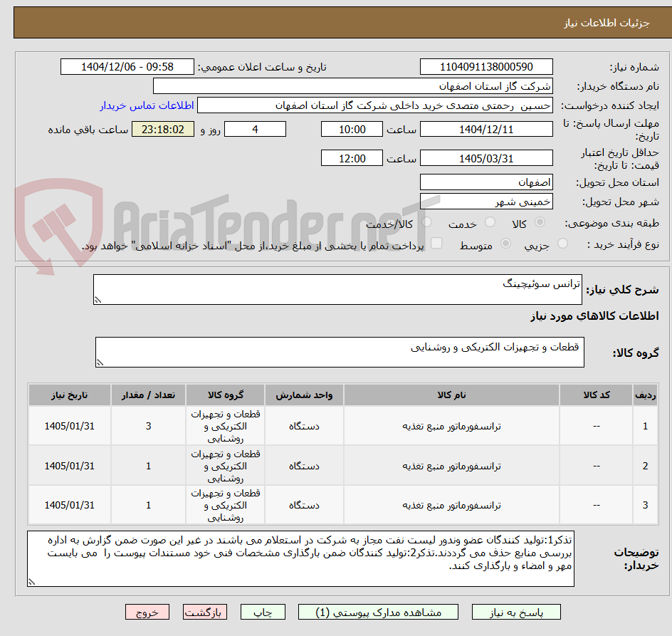The width and height of the screenshot is (672, 636).
Task: Click quantity 3 in row 1
Action: pyautogui.click(x=148, y=427)
